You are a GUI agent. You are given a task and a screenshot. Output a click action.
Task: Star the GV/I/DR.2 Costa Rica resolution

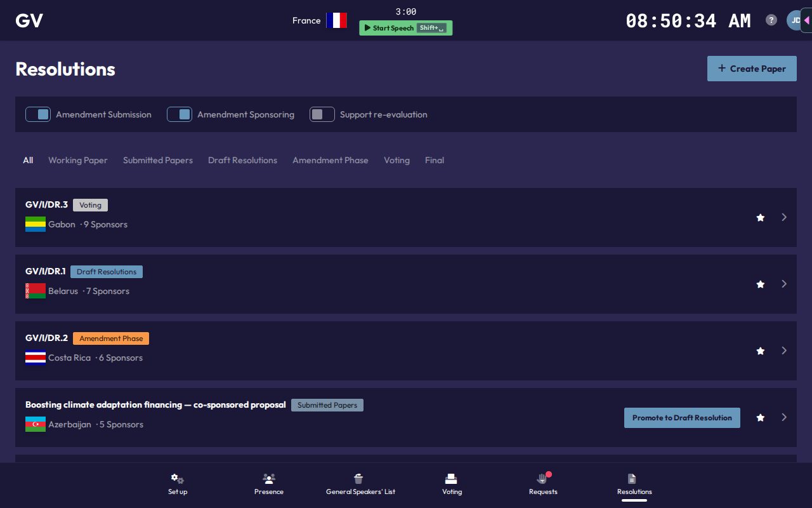point(760,351)
